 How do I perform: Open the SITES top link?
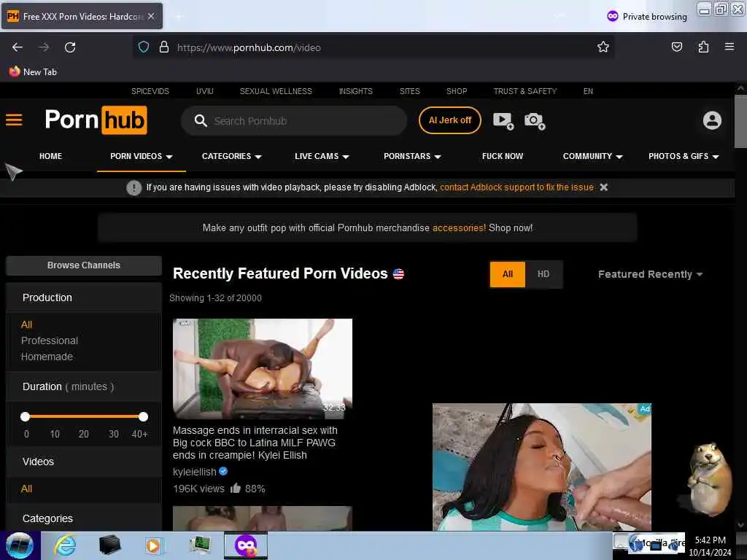tap(410, 91)
